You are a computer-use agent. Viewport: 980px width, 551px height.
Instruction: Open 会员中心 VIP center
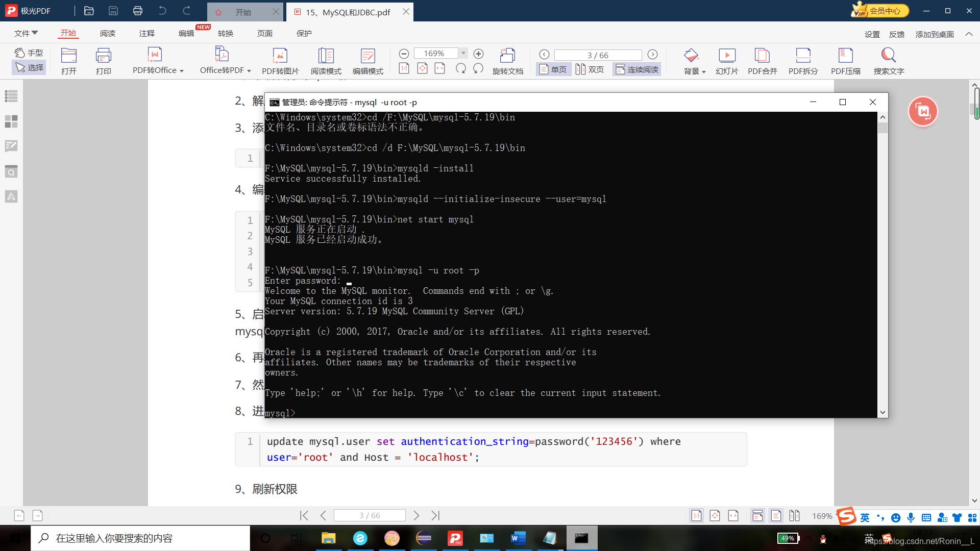coord(880,10)
